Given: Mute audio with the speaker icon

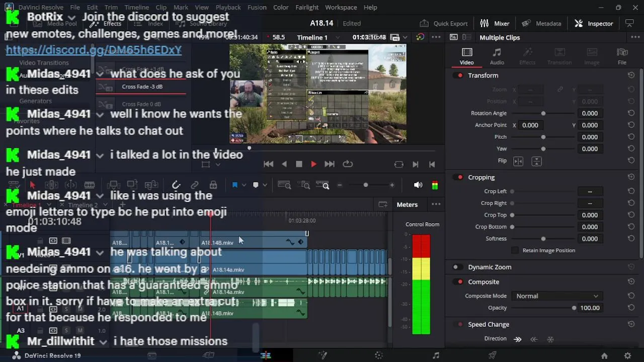Looking at the screenshot, I should coord(418,185).
